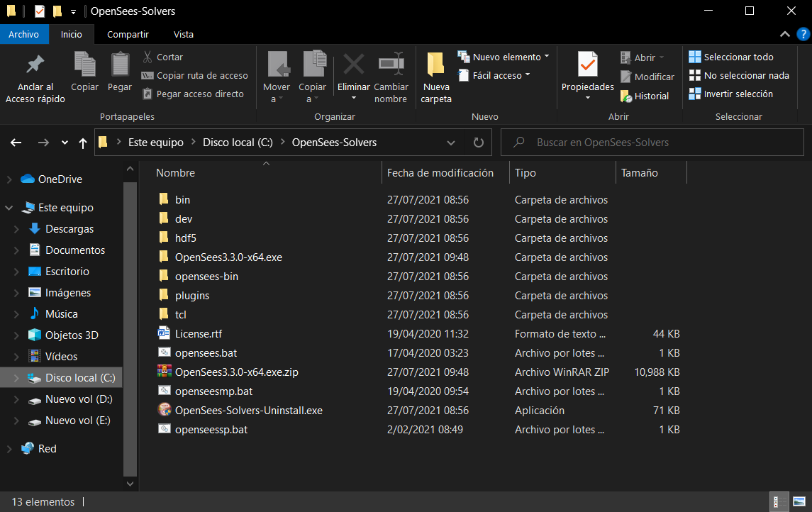Create a Nueva carpeta
The image size is (812, 512).
coord(436,78)
